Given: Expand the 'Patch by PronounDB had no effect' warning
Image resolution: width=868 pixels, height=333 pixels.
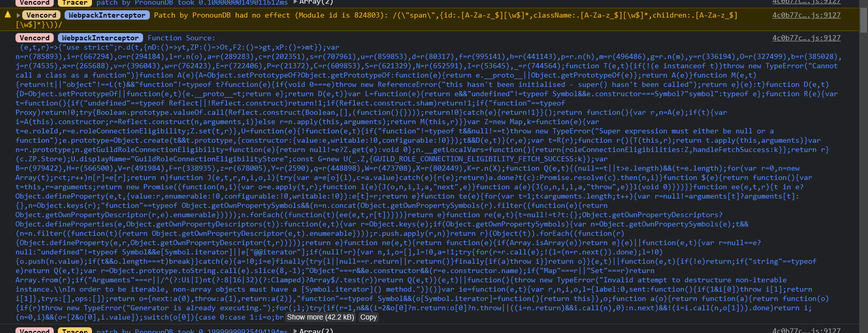Looking at the screenshot, I should pos(19,15).
